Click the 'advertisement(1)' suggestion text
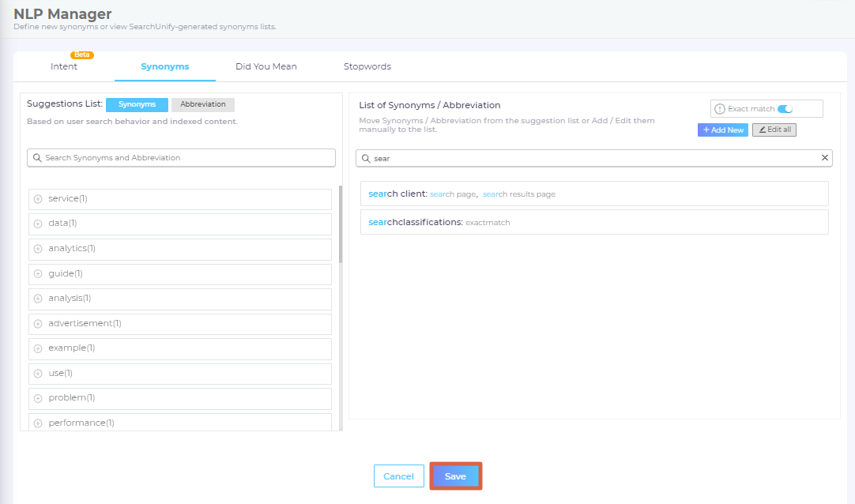Image resolution: width=855 pixels, height=504 pixels. 85,324
